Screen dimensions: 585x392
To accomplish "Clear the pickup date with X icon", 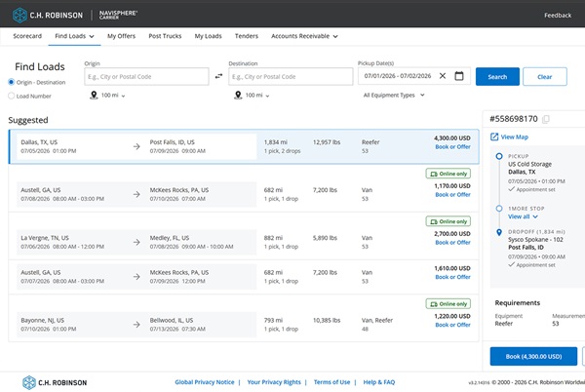I will click(x=443, y=76).
